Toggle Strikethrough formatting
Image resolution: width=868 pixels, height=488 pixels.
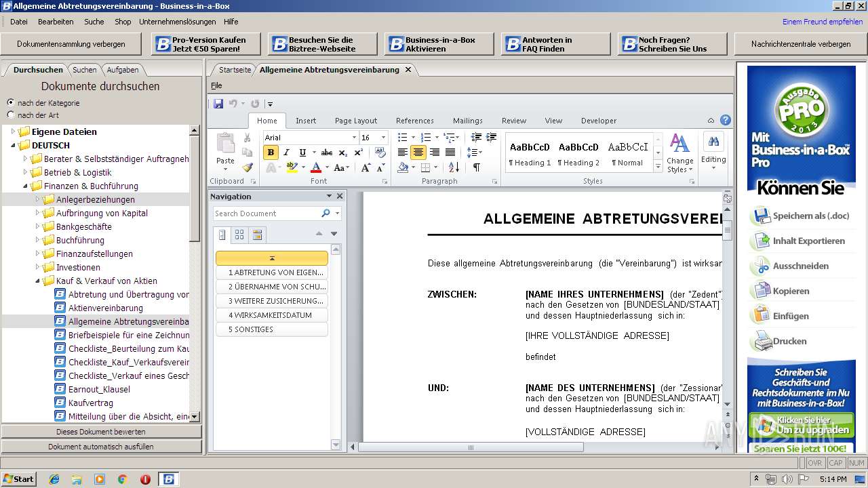pyautogui.click(x=326, y=152)
